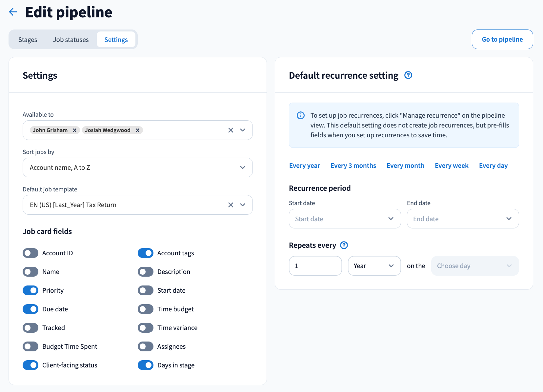The height and width of the screenshot is (392, 543).
Task: Enable the Assignees toggle
Action: (146, 346)
